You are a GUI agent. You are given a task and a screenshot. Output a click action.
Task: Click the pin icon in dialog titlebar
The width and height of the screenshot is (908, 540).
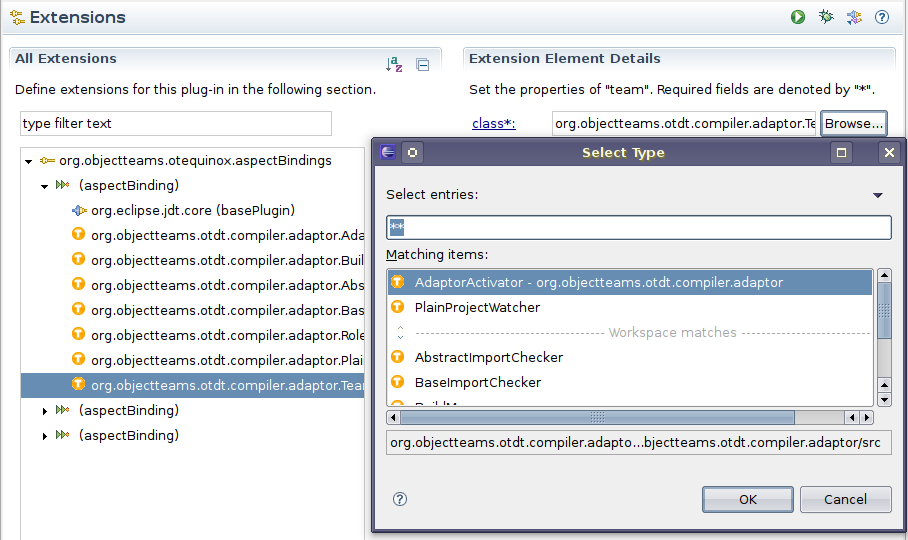coord(412,153)
